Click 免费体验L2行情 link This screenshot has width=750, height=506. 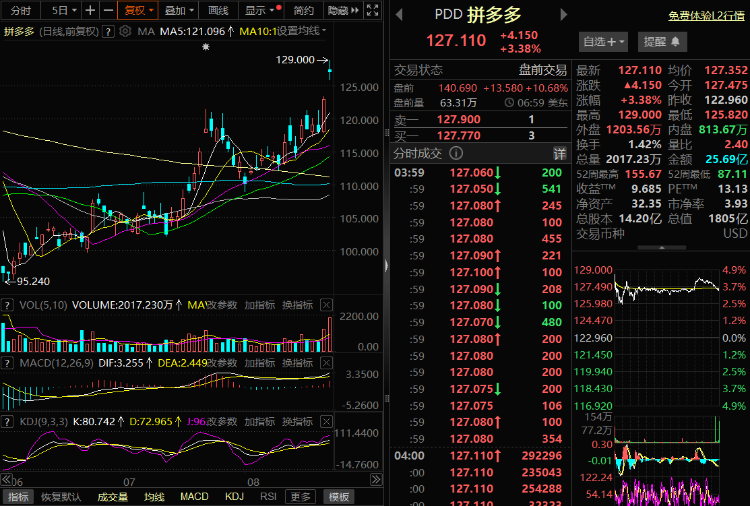[706, 16]
